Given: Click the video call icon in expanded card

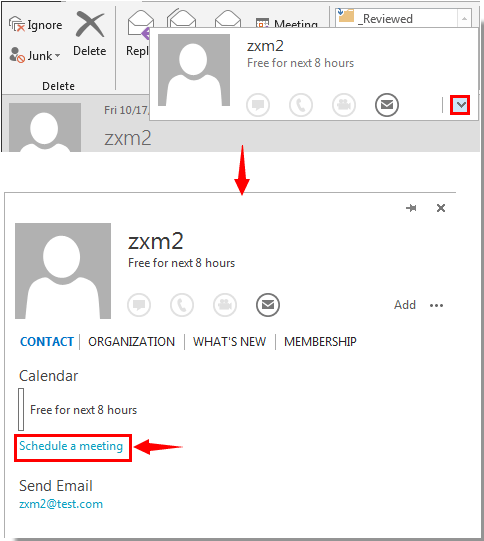Looking at the screenshot, I should (225, 305).
